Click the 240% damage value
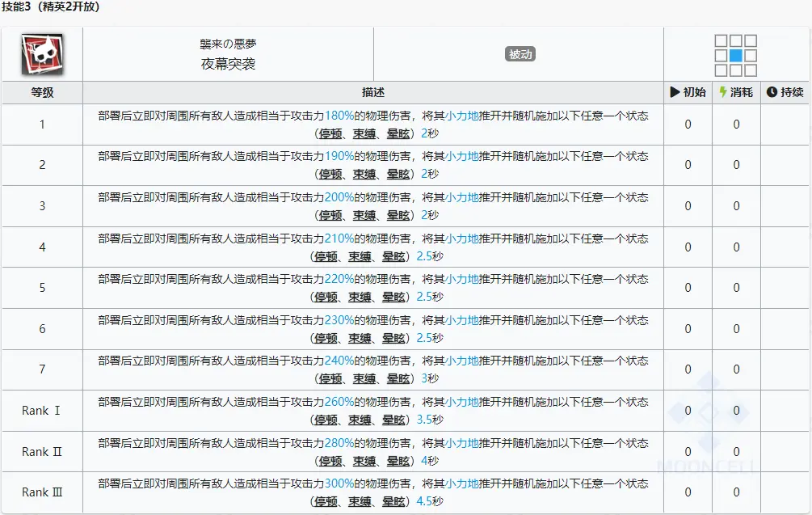The width and height of the screenshot is (812, 515). tap(339, 361)
